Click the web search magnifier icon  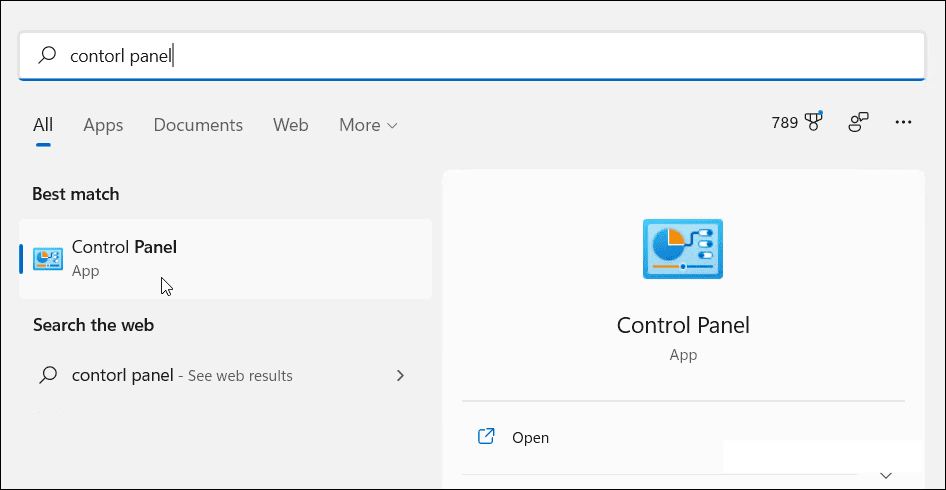coord(47,376)
